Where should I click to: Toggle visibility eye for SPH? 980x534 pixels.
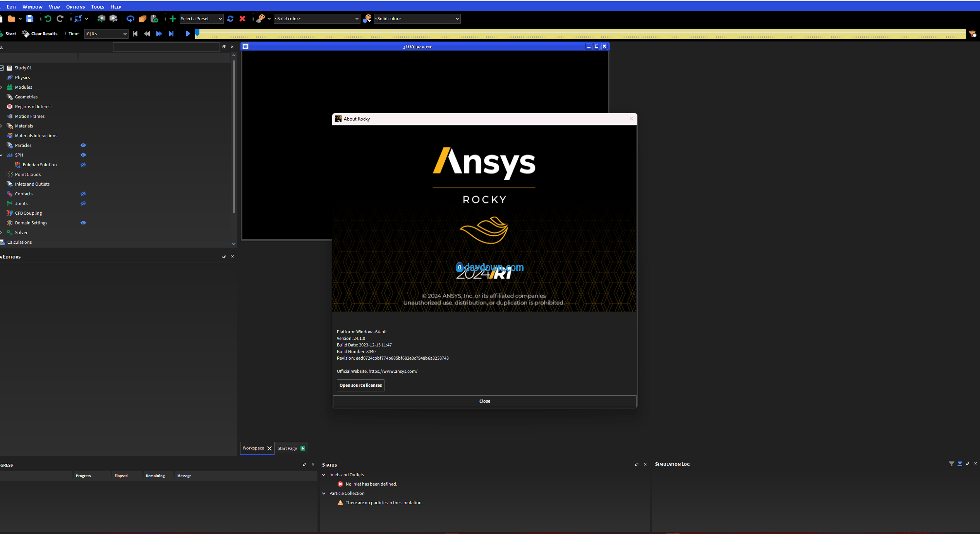point(83,155)
